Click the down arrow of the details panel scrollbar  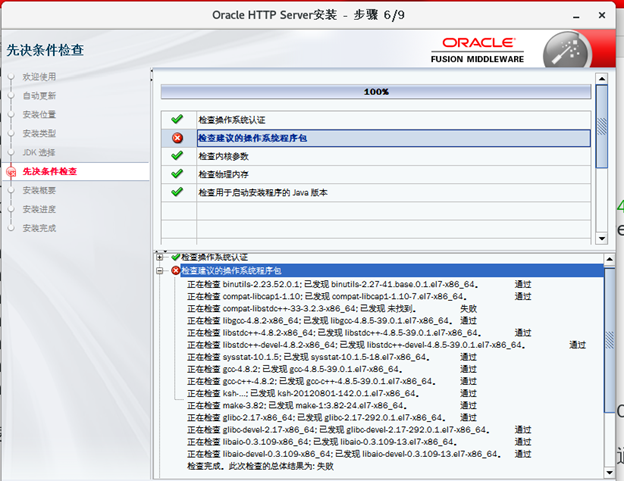click(609, 472)
